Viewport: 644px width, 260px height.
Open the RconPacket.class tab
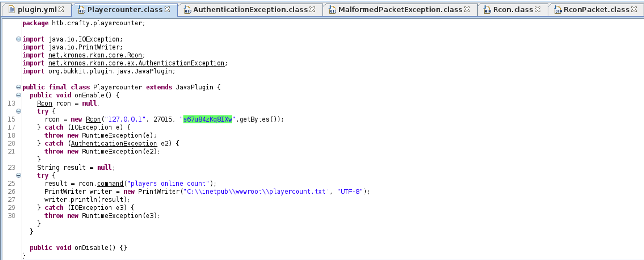click(596, 10)
